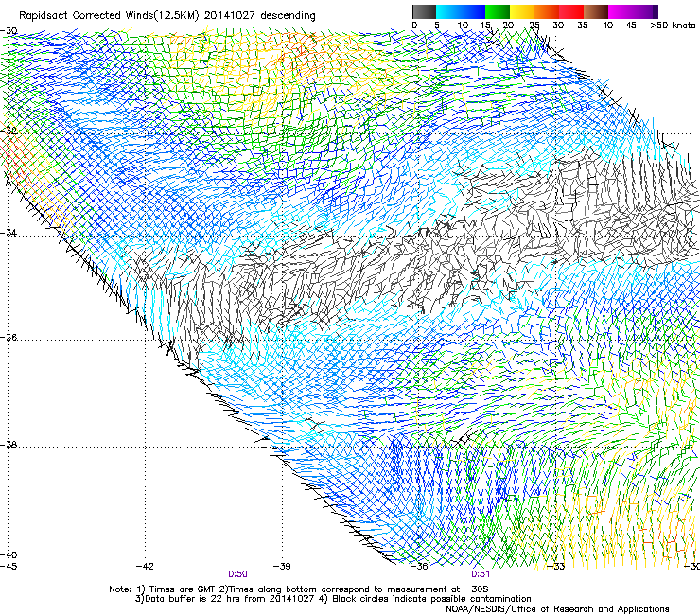This screenshot has width=700, height=615.
Task: Click the '-38' latitude axis label
Action: 9,445
